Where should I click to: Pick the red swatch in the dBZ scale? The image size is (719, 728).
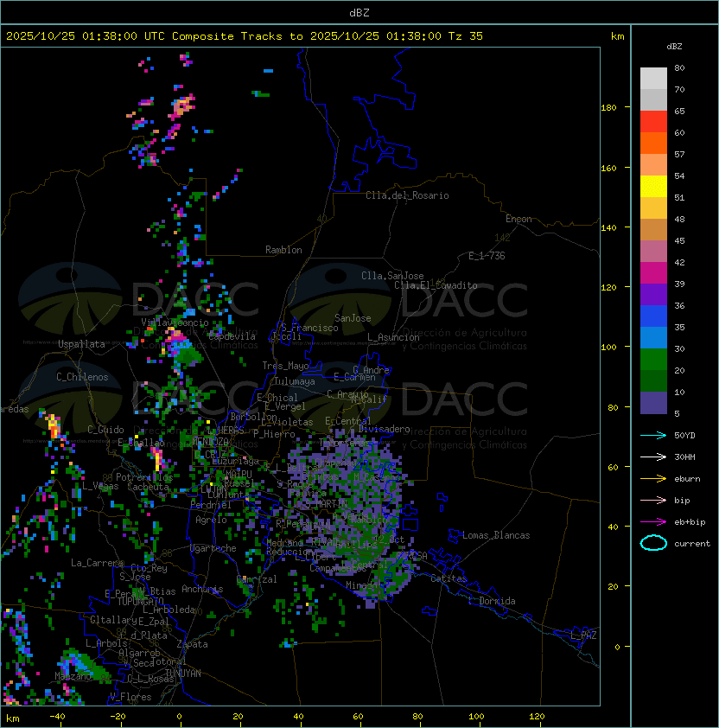(653, 122)
